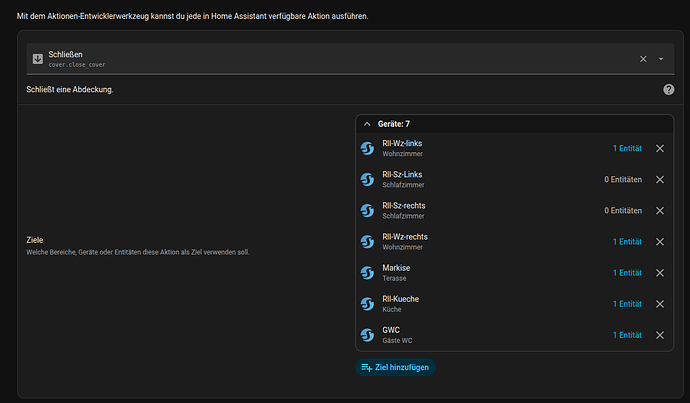
Task: Open the action selection dropdown arrow
Action: click(661, 59)
